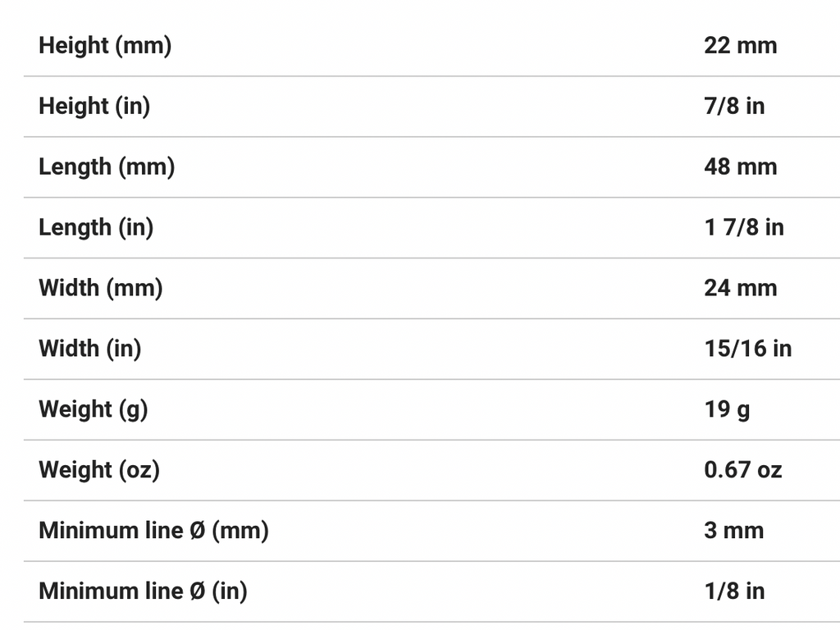Select the 15/16 in width value
This screenshot has width=840, height=630.
click(x=748, y=349)
